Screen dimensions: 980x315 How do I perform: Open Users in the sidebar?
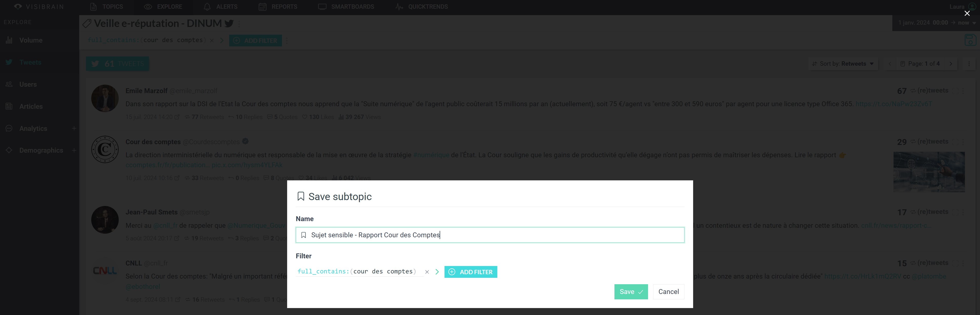click(28, 85)
